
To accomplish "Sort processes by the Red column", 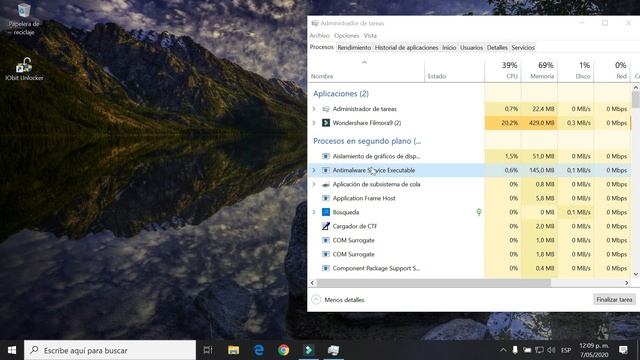I will (x=612, y=71).
